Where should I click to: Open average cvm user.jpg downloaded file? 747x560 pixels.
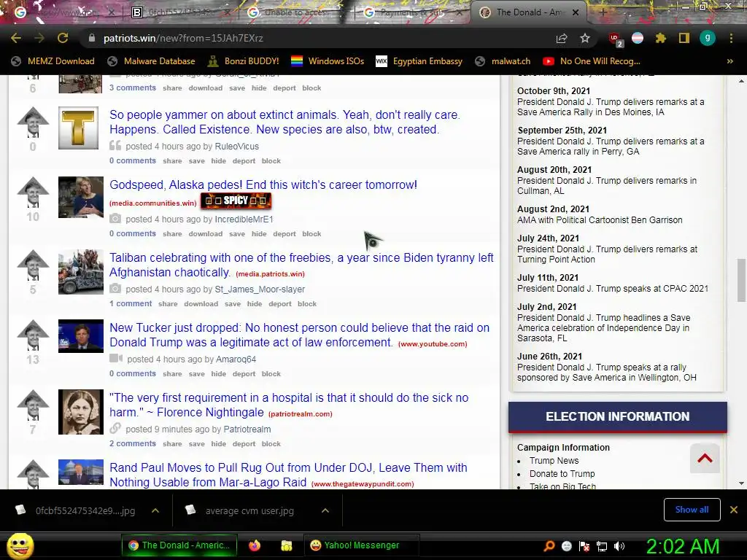239,510
